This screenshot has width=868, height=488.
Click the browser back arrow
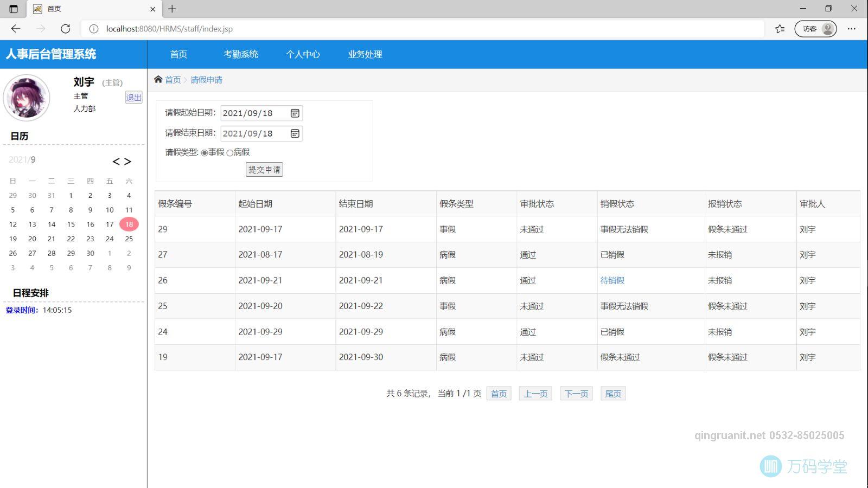pos(16,29)
